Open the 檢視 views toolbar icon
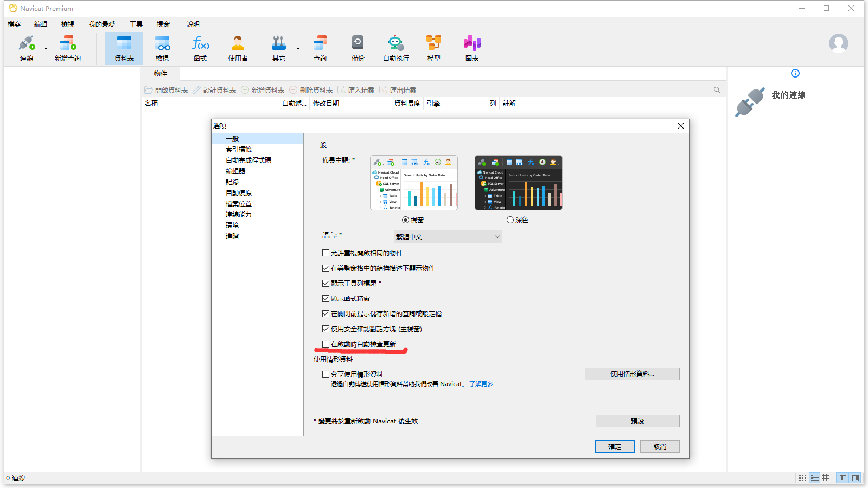This screenshot has height=488, width=868. [162, 48]
